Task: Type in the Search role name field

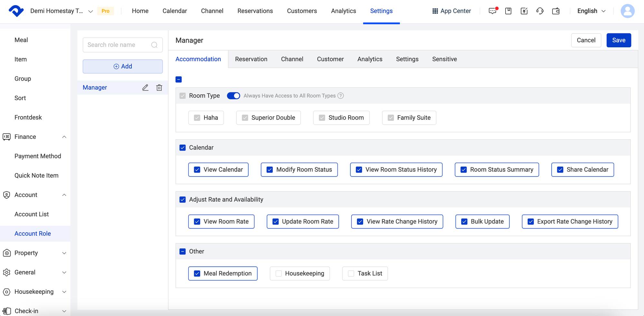Action: coord(118,45)
